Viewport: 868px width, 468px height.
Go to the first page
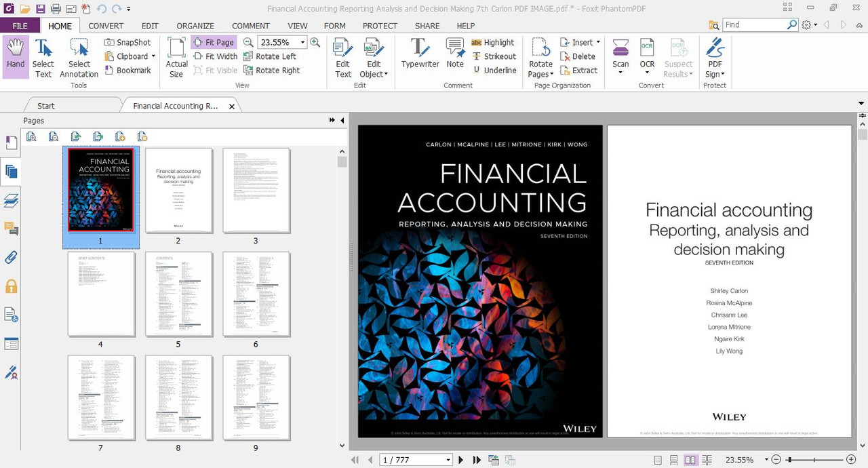(x=355, y=460)
